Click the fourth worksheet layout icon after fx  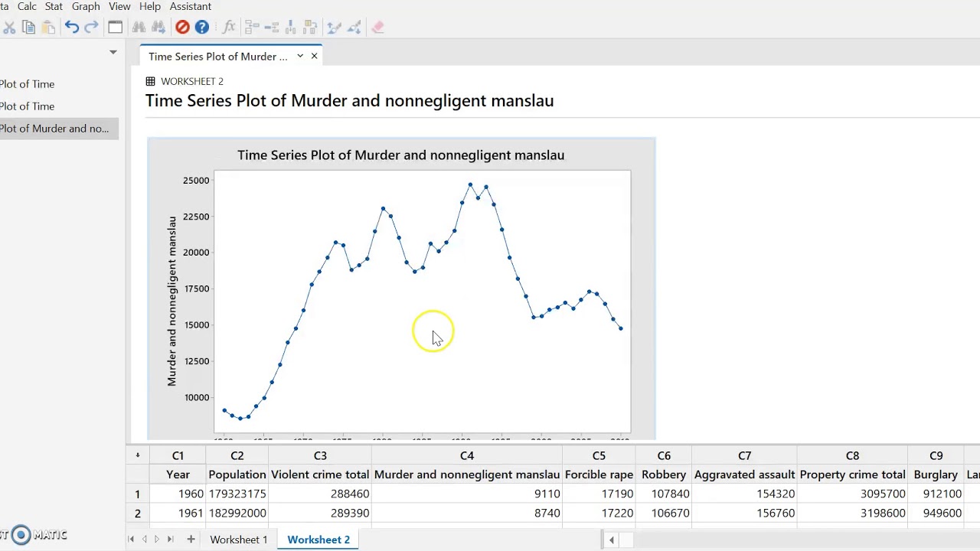[310, 28]
